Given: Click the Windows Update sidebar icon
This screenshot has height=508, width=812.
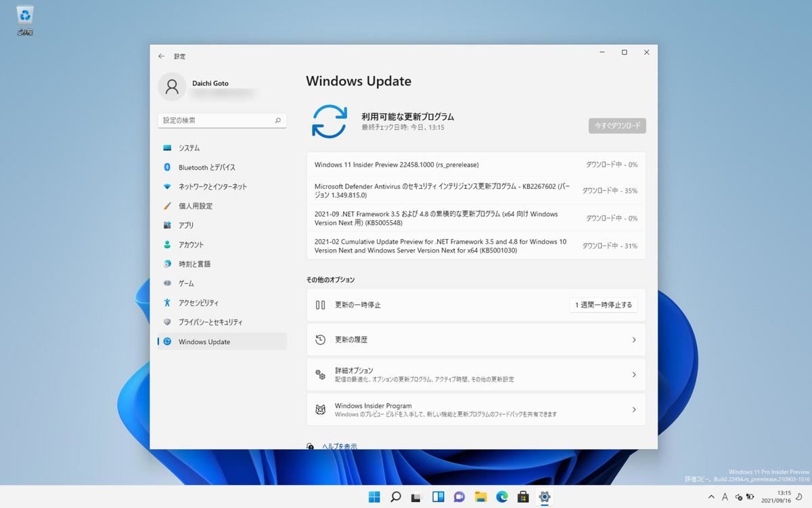Looking at the screenshot, I should [167, 341].
